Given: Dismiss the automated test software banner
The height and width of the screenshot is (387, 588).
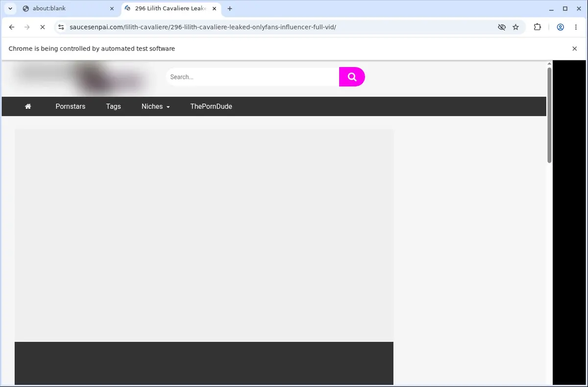Looking at the screenshot, I should click(x=574, y=48).
